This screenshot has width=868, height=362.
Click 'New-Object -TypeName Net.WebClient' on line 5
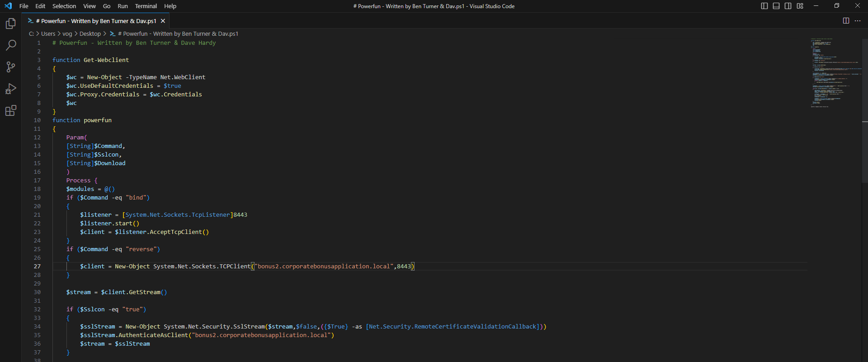coord(146,77)
